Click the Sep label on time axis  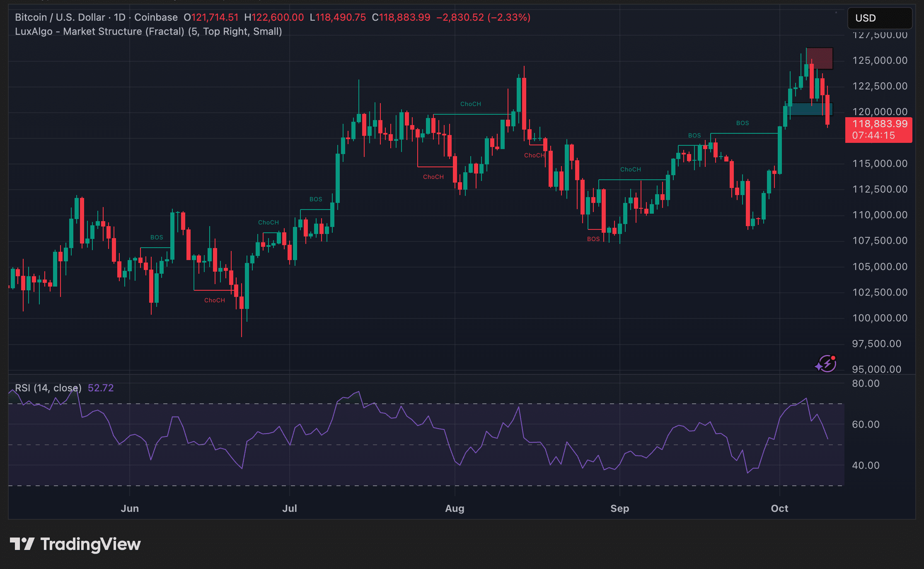tap(619, 509)
